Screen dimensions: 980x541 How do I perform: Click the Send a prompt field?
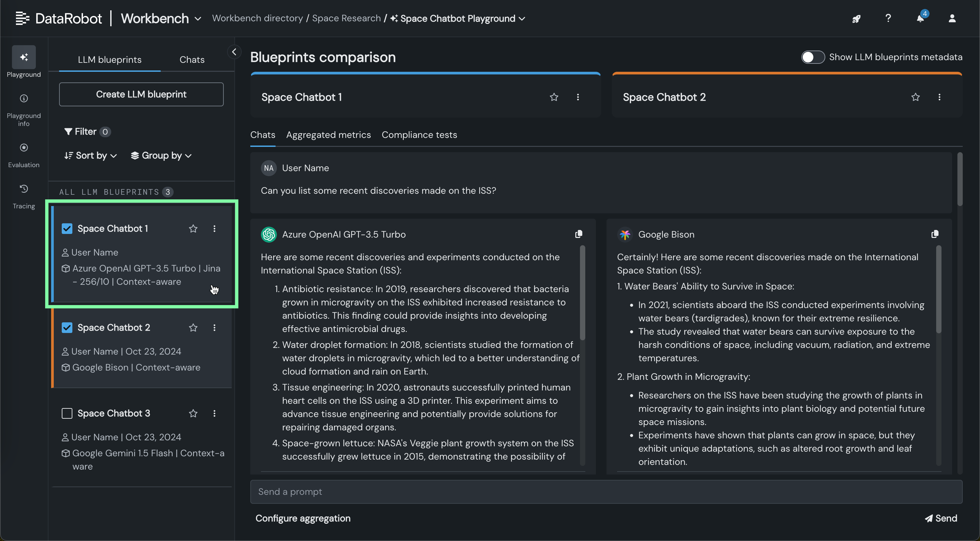pyautogui.click(x=606, y=491)
